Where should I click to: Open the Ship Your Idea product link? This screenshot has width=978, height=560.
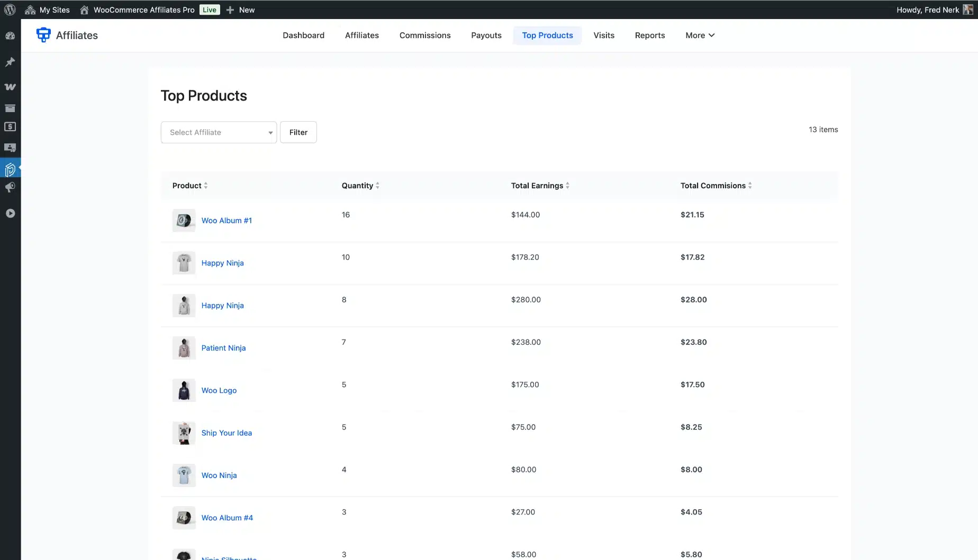227,433
